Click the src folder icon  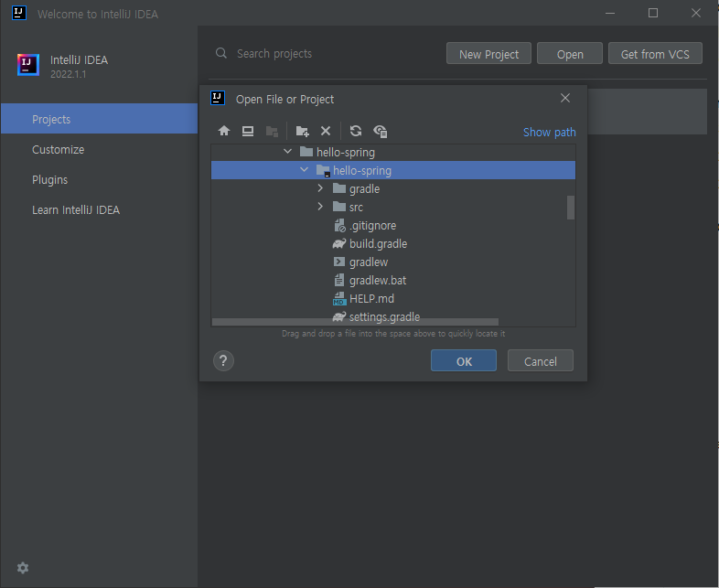point(339,207)
